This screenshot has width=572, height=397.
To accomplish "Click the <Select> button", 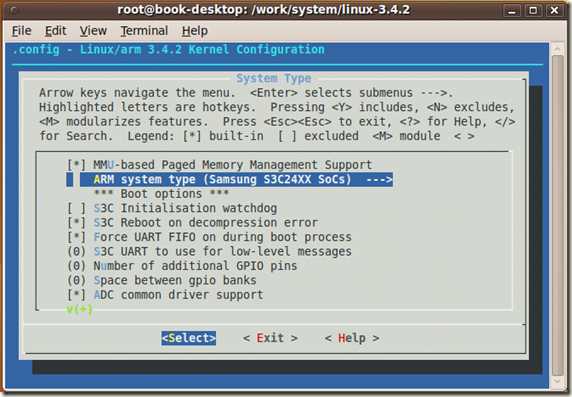I will [189, 338].
